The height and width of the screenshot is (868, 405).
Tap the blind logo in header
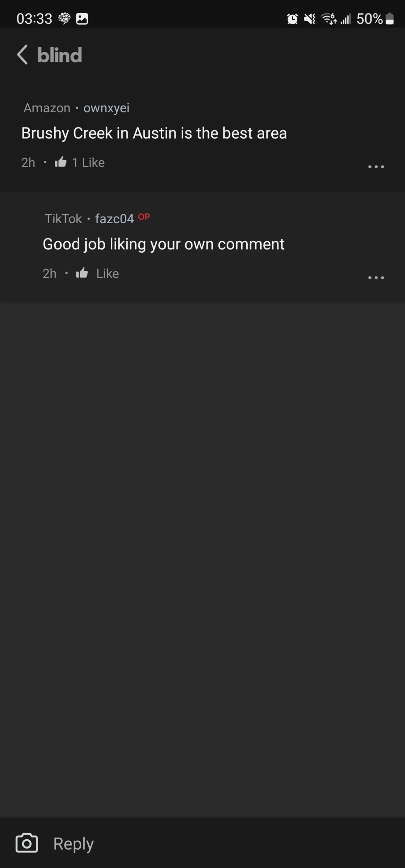[59, 55]
